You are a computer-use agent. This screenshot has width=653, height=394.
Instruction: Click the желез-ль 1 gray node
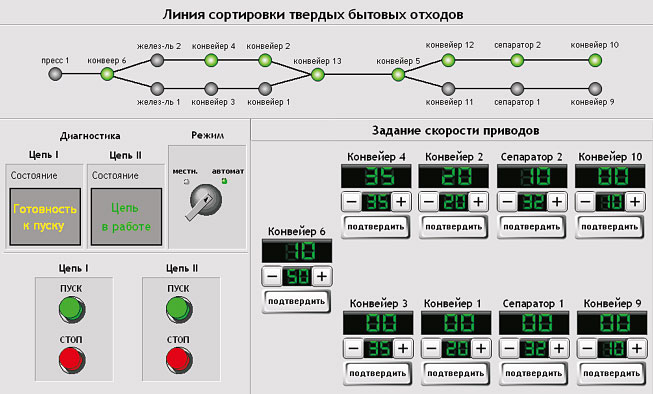(x=157, y=88)
